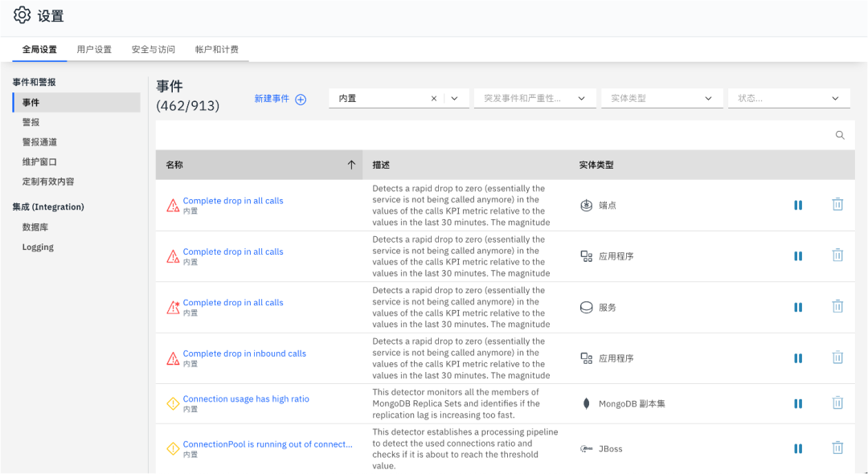Click the settings gear icon
Screen dimensions: 868x474
(x=23, y=15)
